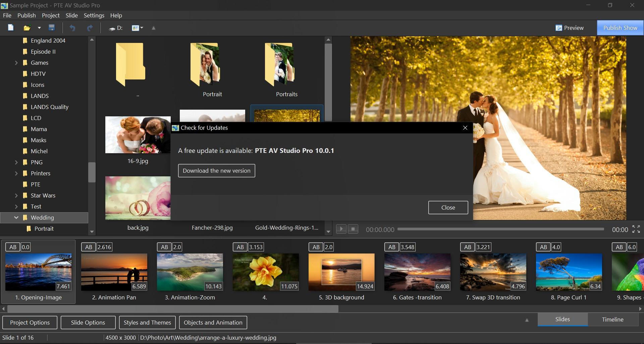Click the Publish Show button
This screenshot has width=644, height=344.
click(620, 28)
